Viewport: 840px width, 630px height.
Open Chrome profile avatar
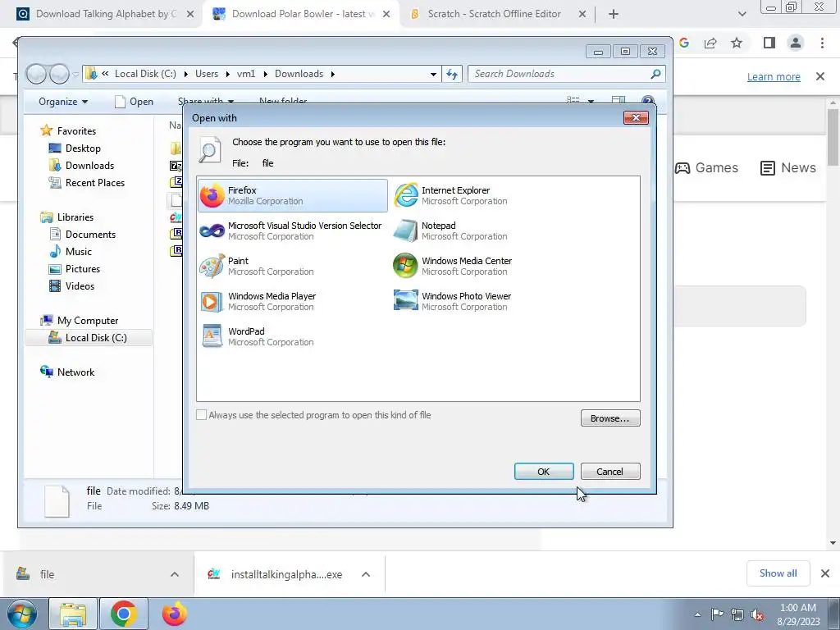coord(796,43)
